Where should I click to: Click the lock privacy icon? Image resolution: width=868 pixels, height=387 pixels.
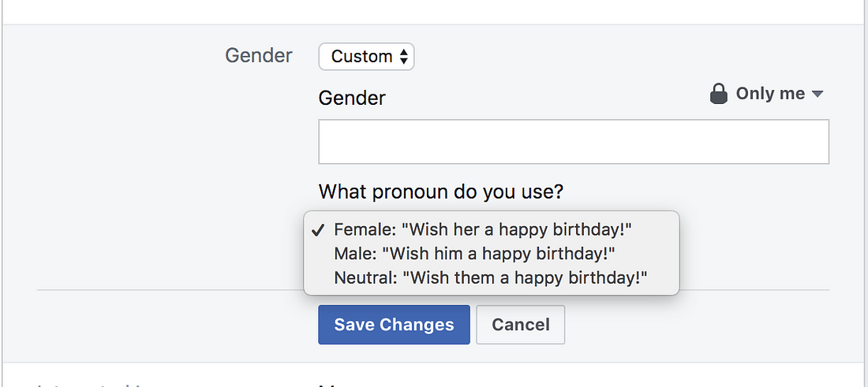click(718, 95)
